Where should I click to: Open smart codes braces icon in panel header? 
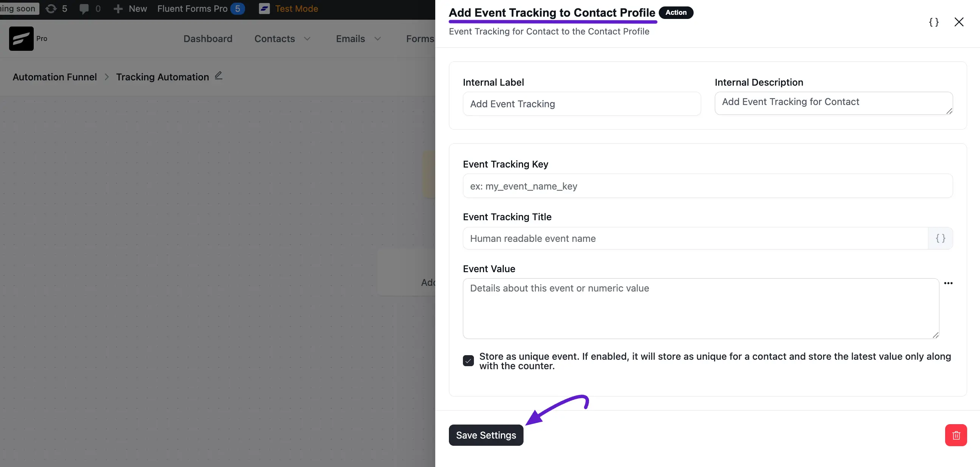[933, 22]
